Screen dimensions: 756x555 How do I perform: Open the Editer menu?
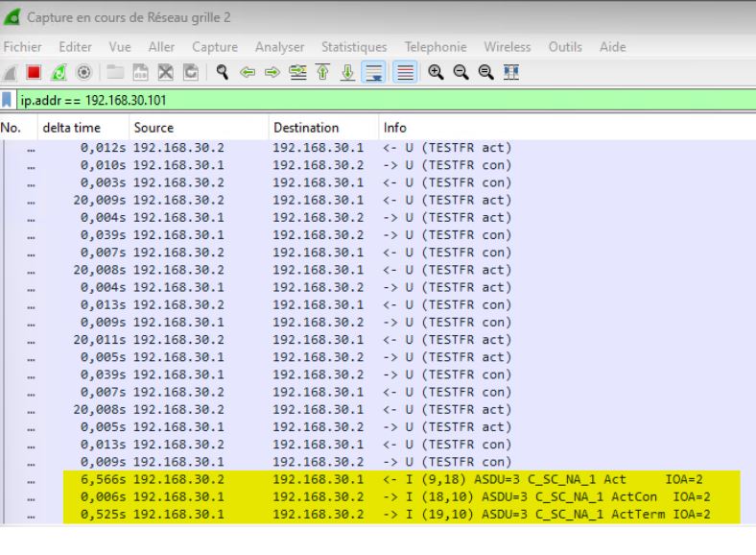75,47
